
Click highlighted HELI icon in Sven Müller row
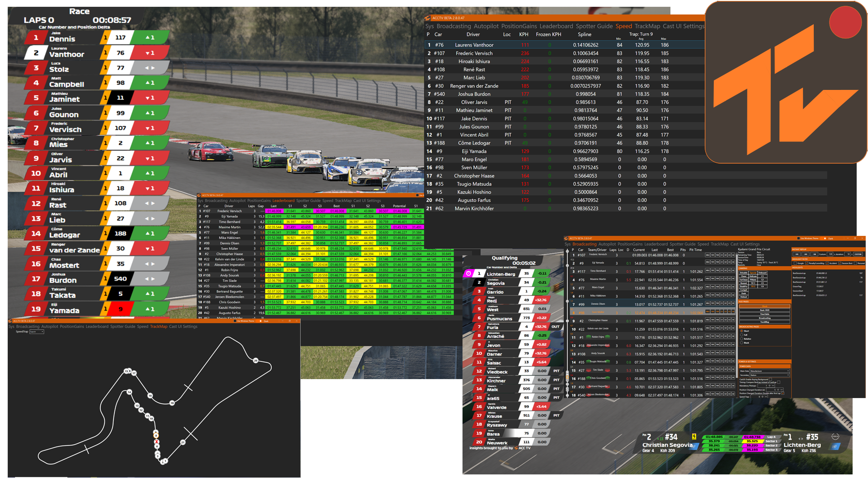click(708, 311)
